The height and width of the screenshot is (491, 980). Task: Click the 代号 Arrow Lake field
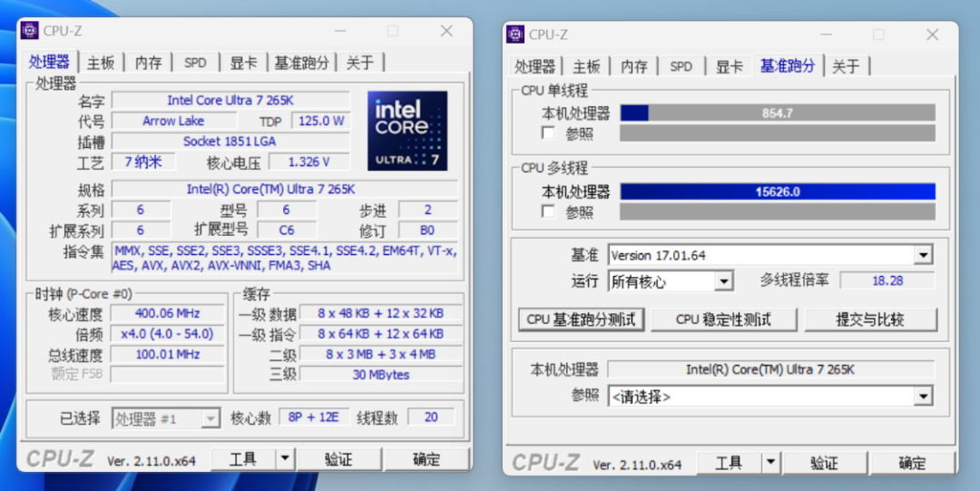pyautogui.click(x=173, y=121)
